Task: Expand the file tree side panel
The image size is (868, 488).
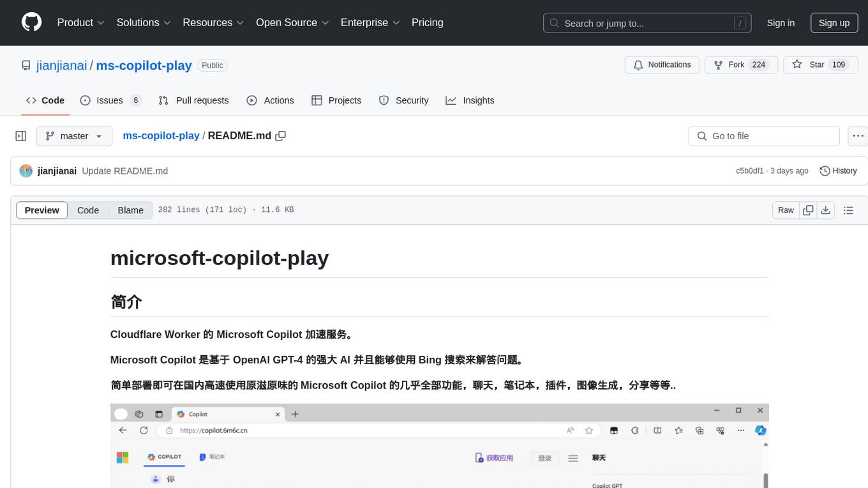Action: coord(20,136)
